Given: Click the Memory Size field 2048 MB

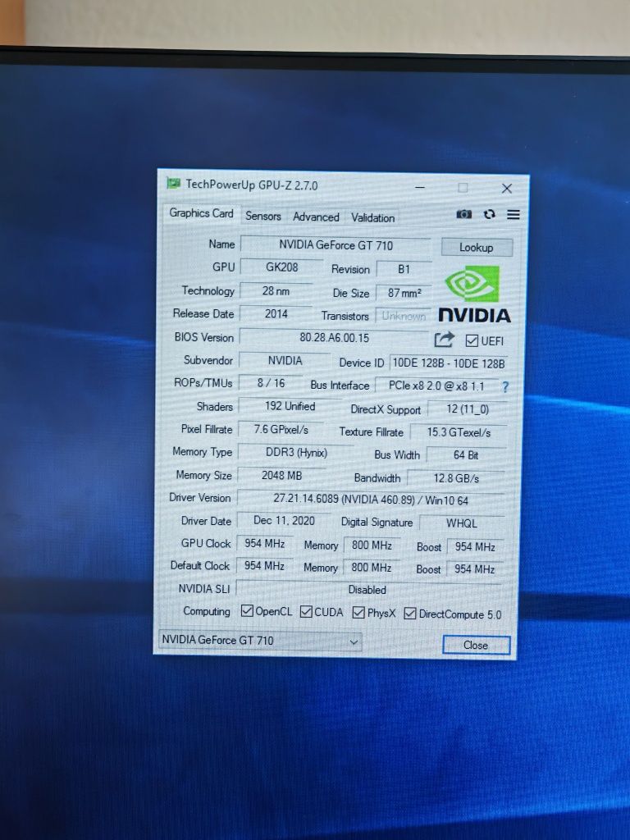Looking at the screenshot, I should pos(282,476).
